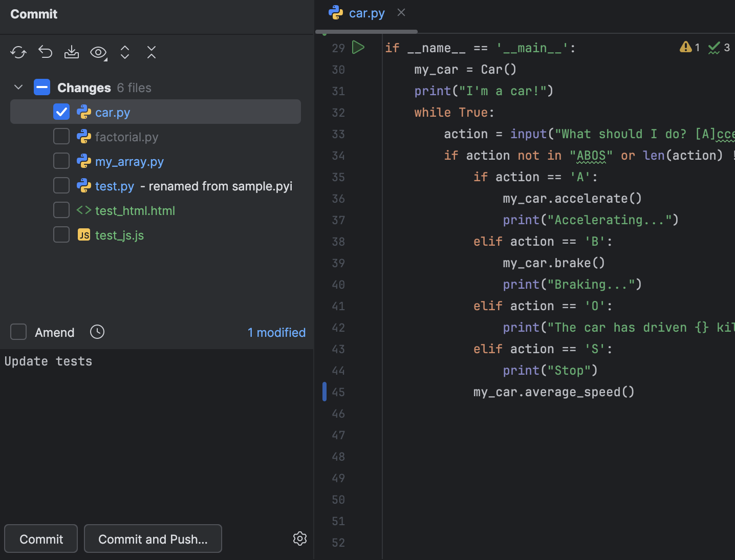Show diff for selected file
The image size is (735, 560).
tap(97, 52)
